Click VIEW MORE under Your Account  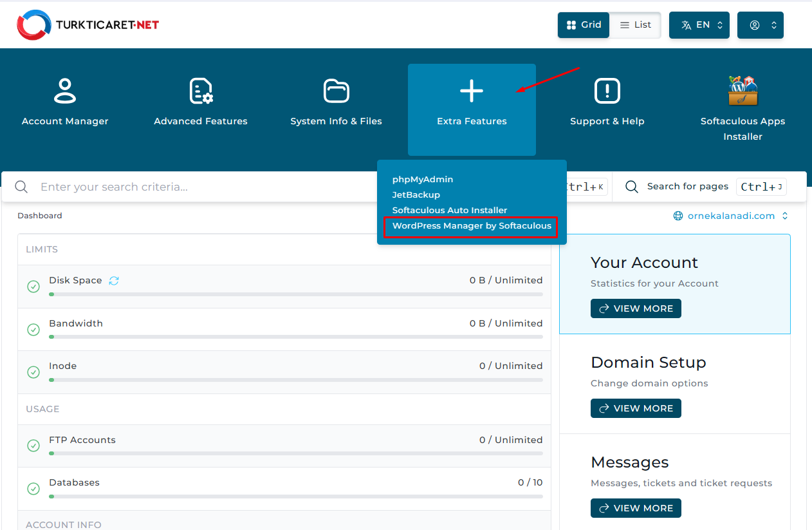point(636,308)
